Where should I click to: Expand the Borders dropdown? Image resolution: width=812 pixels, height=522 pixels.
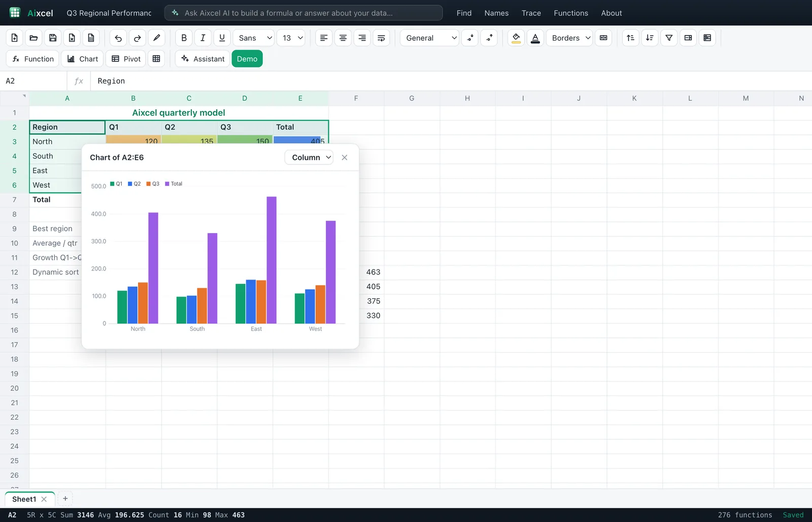(x=569, y=38)
